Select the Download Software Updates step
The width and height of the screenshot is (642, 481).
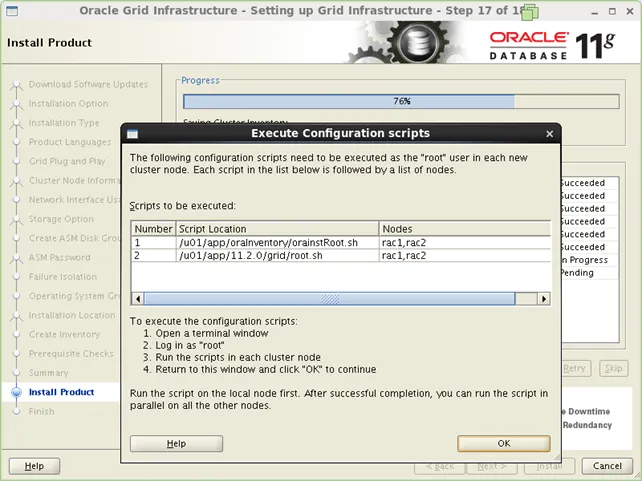(88, 85)
